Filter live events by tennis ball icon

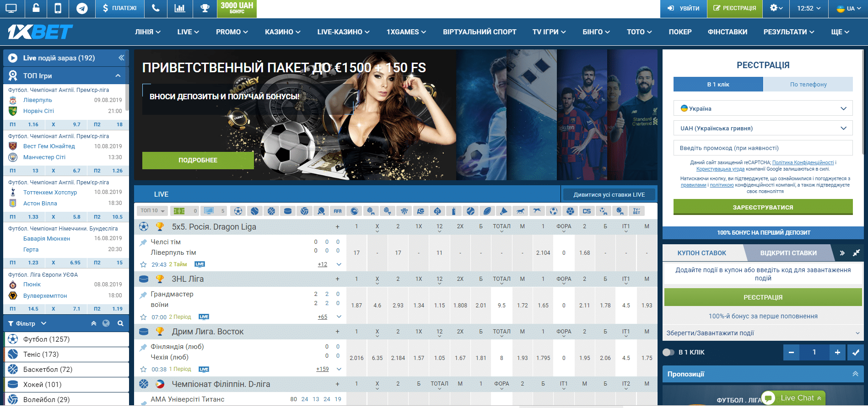[x=255, y=211]
